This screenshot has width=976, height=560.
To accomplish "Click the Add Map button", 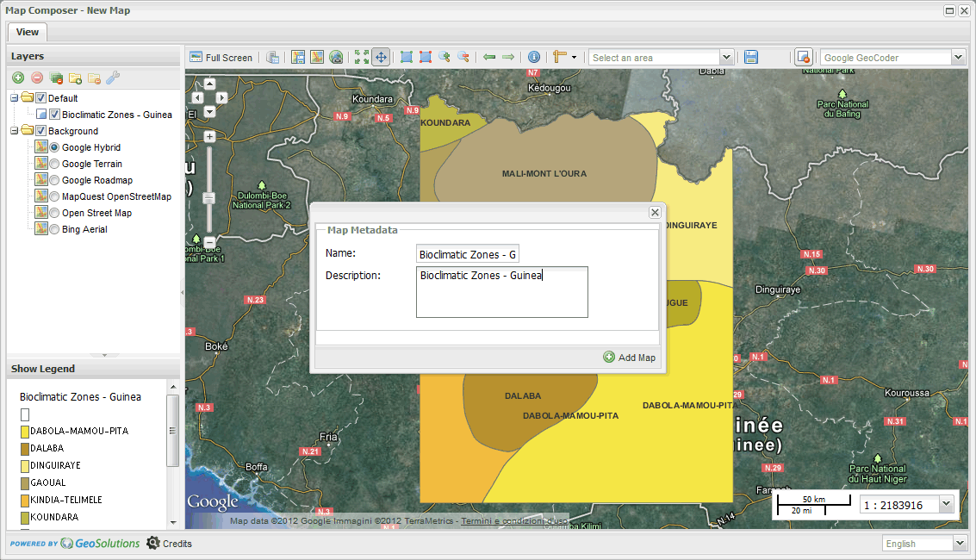I will click(630, 358).
